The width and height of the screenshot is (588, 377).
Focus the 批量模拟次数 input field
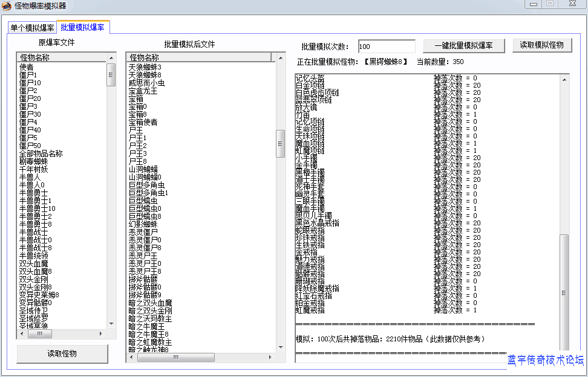point(387,47)
